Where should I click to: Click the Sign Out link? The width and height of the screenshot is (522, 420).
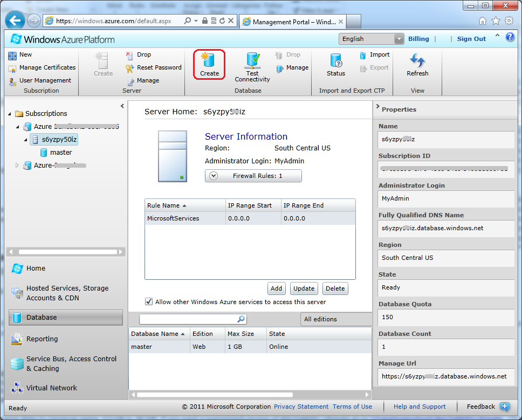point(471,39)
